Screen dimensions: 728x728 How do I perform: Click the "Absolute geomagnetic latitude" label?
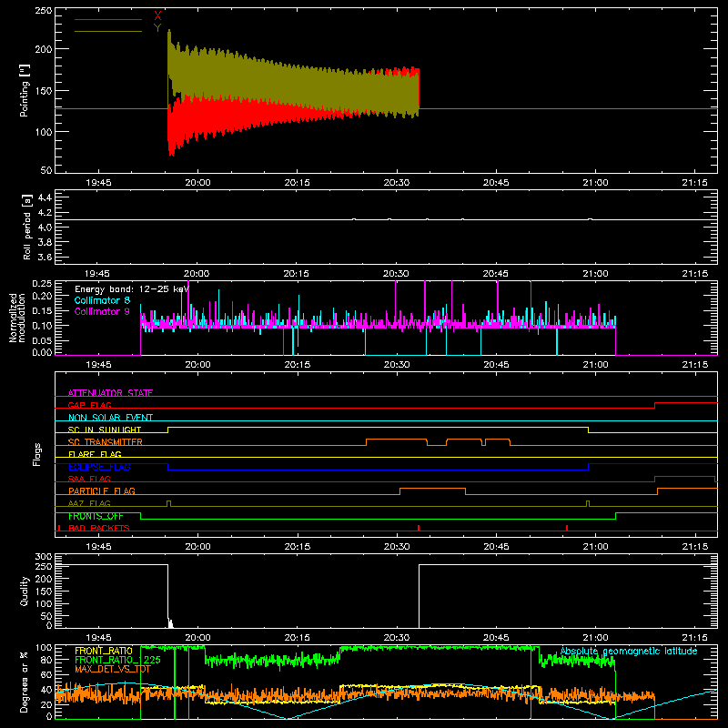pos(629,651)
